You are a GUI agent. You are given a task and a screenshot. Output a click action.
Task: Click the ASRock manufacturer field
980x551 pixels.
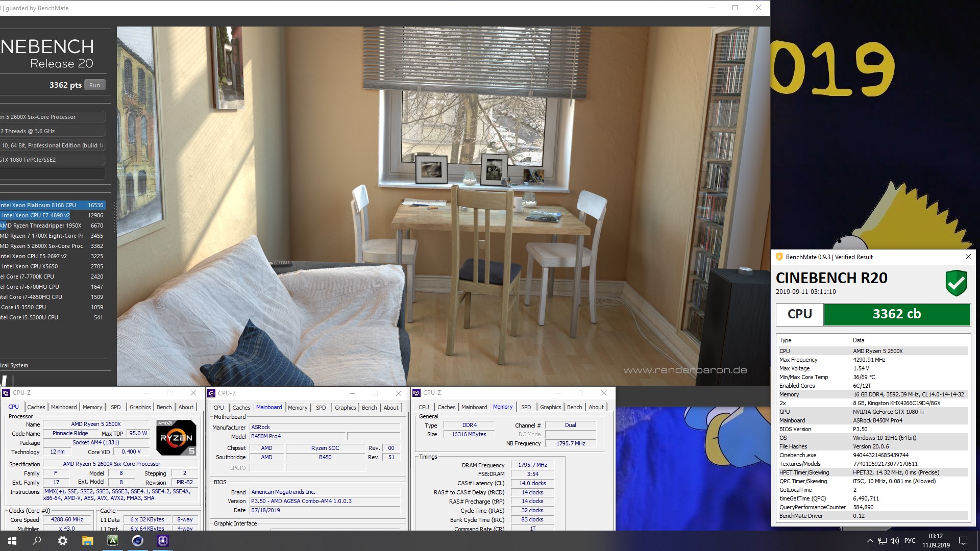325,428
